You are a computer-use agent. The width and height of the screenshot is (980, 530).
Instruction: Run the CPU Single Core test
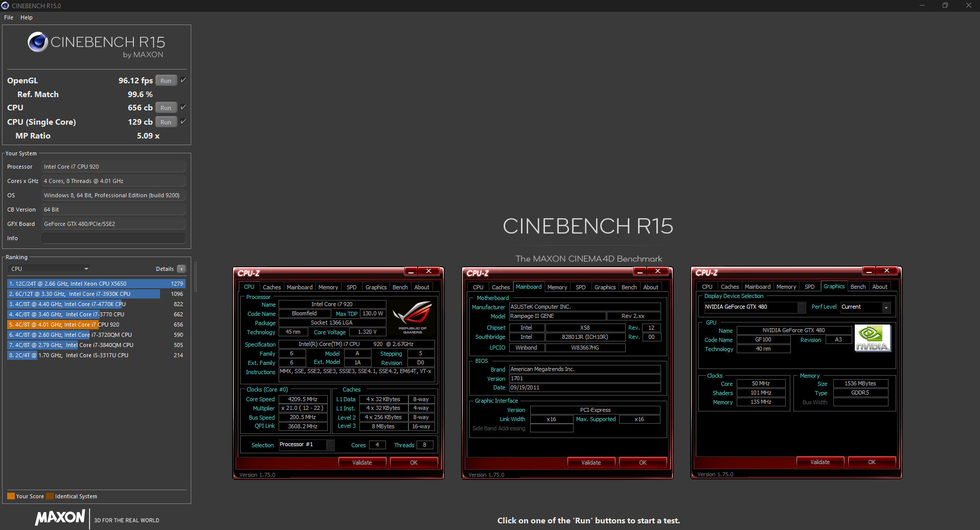(x=166, y=122)
